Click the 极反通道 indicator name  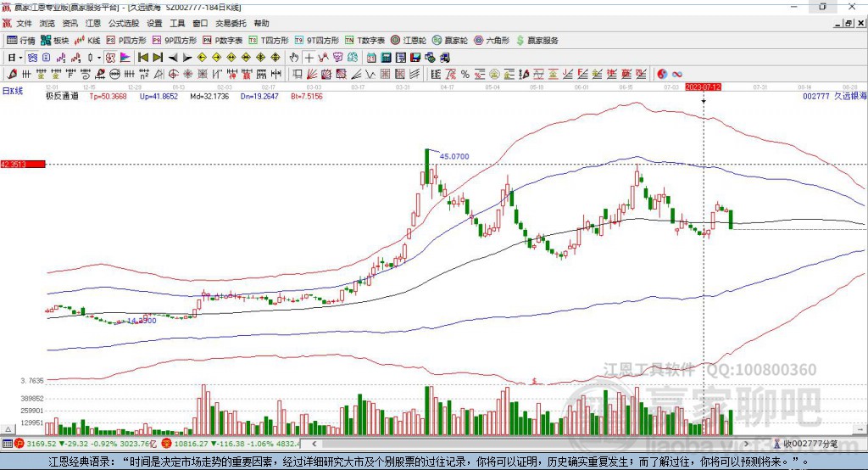pyautogui.click(x=62, y=96)
